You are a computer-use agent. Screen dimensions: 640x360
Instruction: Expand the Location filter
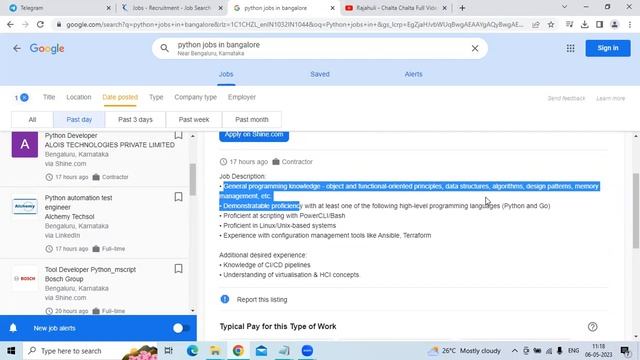tap(79, 97)
